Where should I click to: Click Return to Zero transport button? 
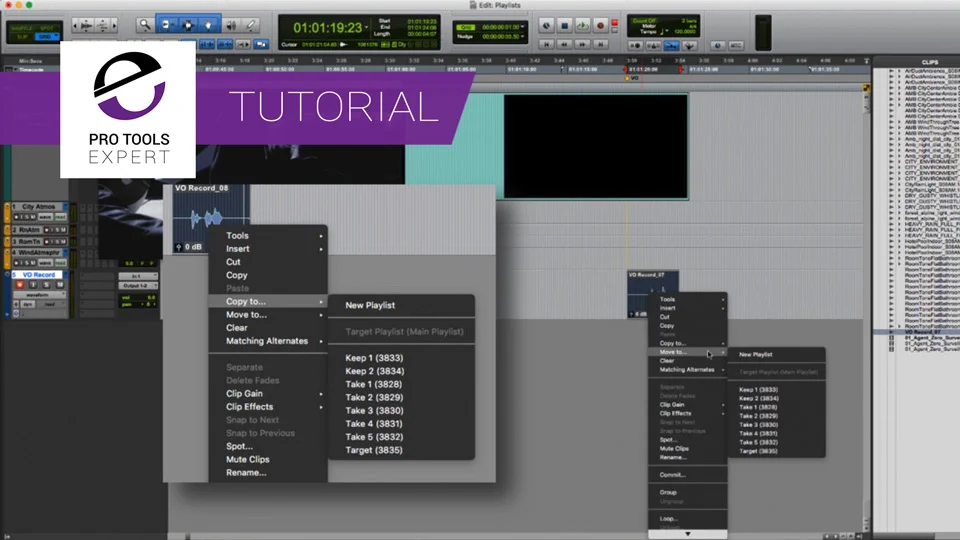(x=547, y=44)
